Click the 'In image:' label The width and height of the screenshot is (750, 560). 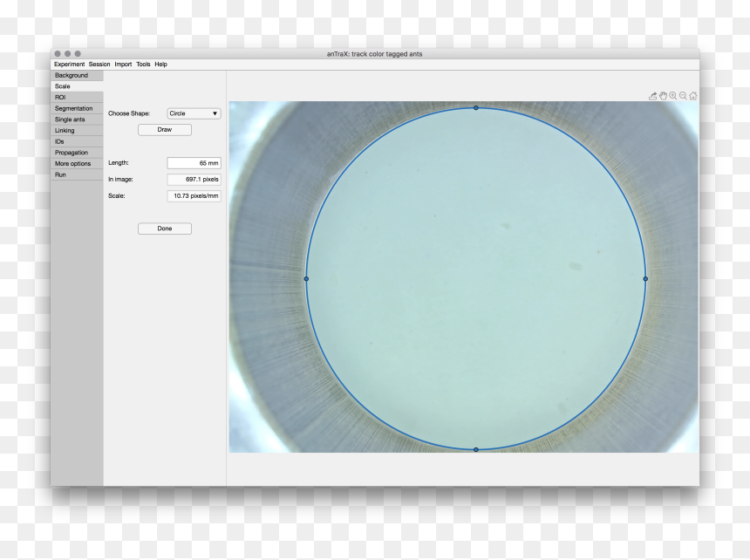pyautogui.click(x=120, y=180)
